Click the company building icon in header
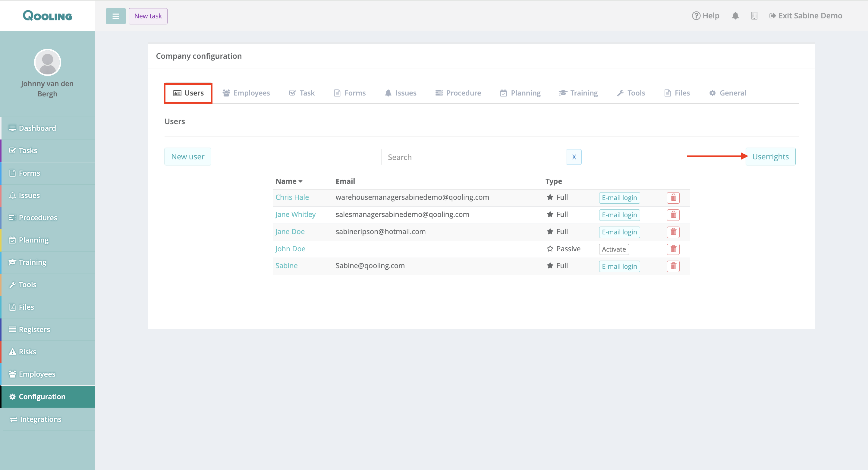Screen dimensions: 868x470 [x=754, y=16]
